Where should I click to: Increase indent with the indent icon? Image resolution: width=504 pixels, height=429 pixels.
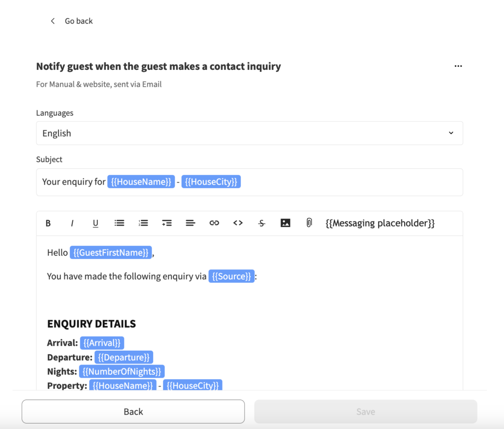click(x=167, y=223)
